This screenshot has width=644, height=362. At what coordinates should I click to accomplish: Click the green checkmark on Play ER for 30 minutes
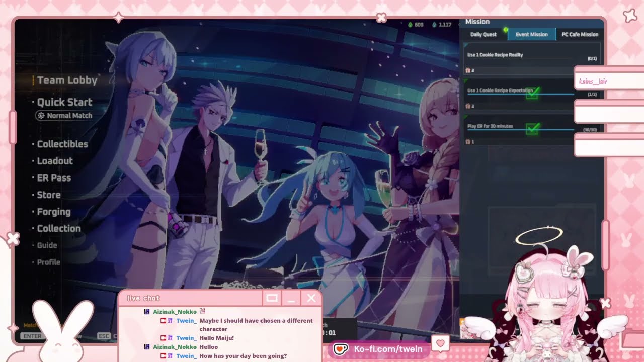coord(532,129)
